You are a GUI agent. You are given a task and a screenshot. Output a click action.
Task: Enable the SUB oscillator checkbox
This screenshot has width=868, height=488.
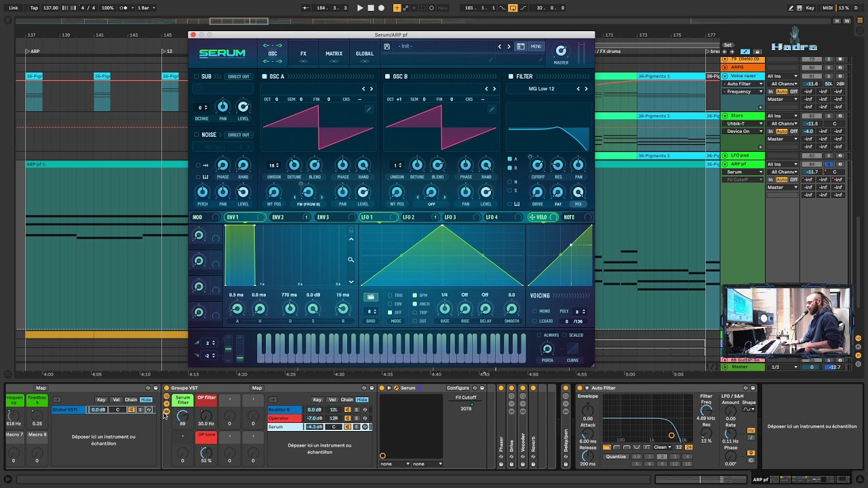point(197,77)
